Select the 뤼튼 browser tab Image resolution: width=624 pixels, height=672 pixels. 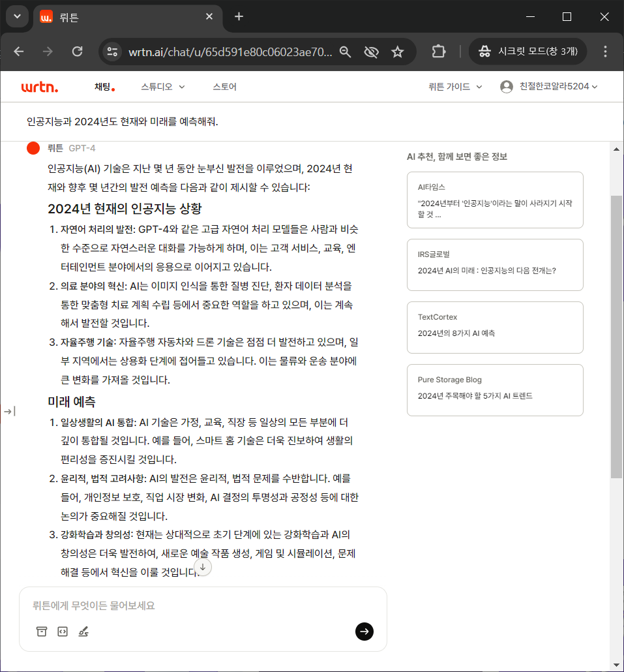pyautogui.click(x=128, y=17)
